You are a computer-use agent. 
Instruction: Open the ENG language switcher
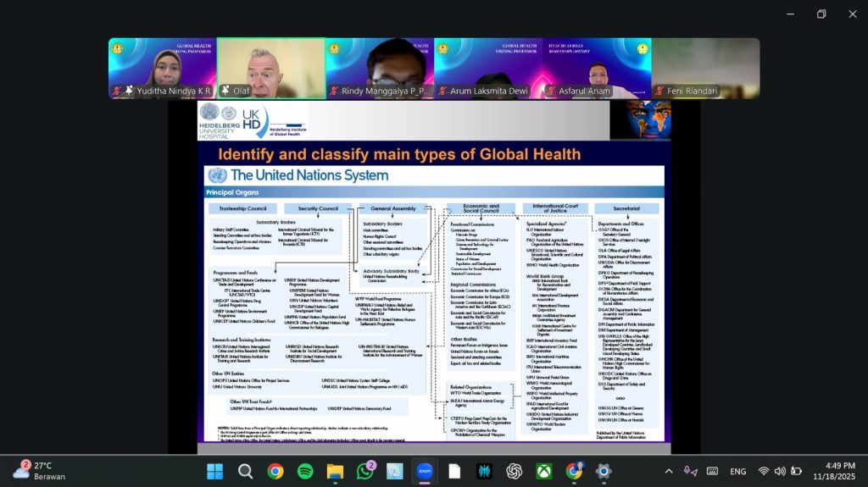click(x=737, y=471)
